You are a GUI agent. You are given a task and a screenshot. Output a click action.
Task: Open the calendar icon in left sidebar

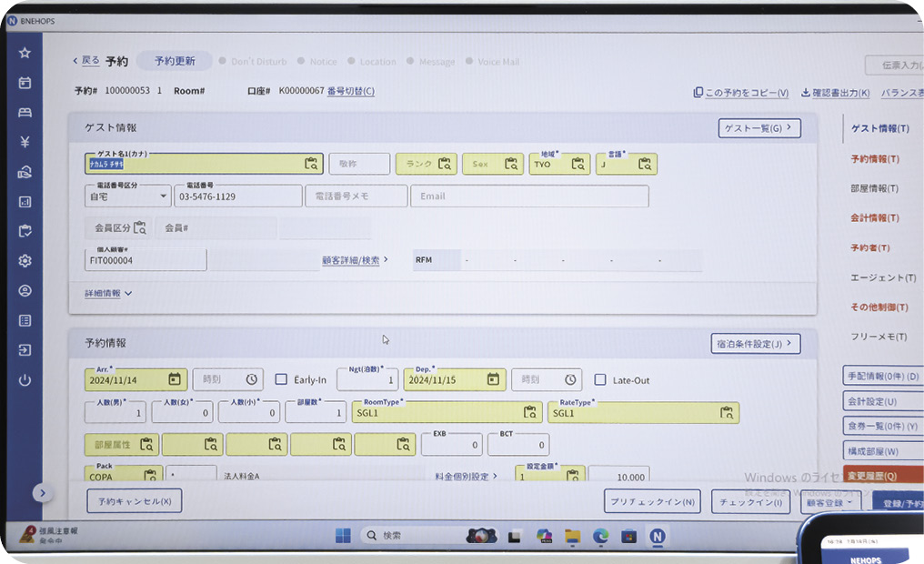click(x=25, y=83)
